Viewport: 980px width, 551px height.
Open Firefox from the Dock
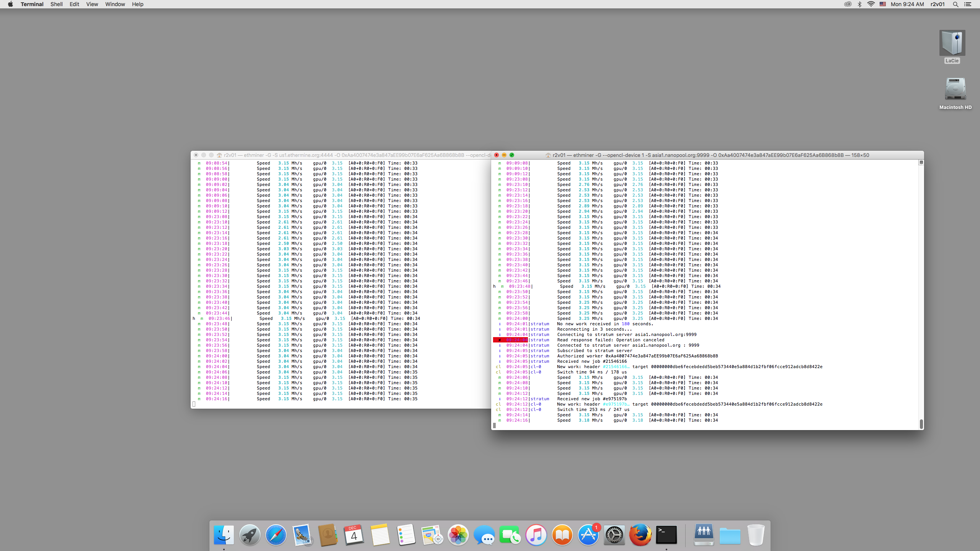click(640, 535)
